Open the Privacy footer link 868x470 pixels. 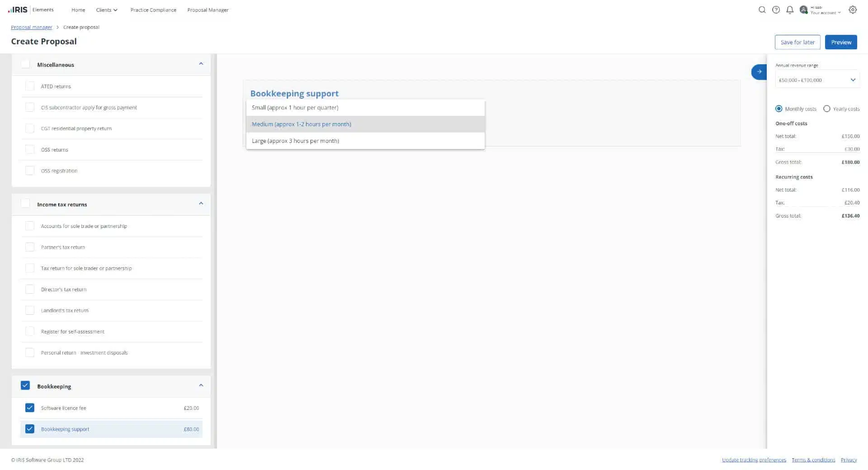(849, 460)
